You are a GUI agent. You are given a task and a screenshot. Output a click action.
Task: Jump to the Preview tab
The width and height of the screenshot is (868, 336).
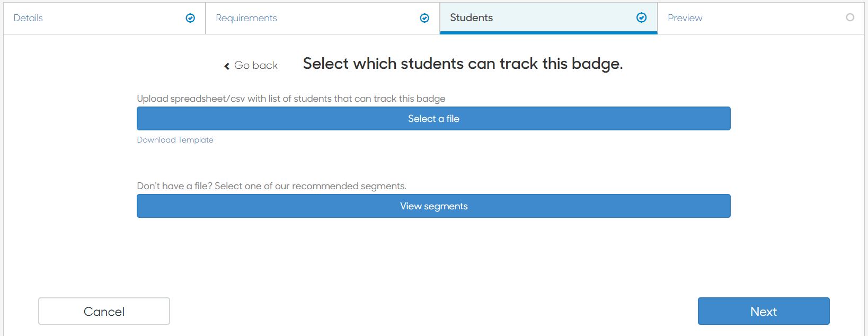coord(761,18)
